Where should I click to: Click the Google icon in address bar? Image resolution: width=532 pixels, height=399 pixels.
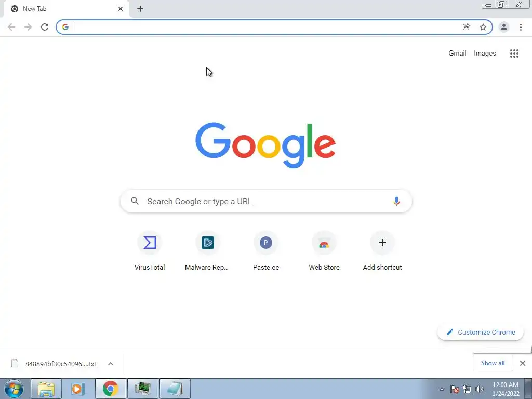65,27
